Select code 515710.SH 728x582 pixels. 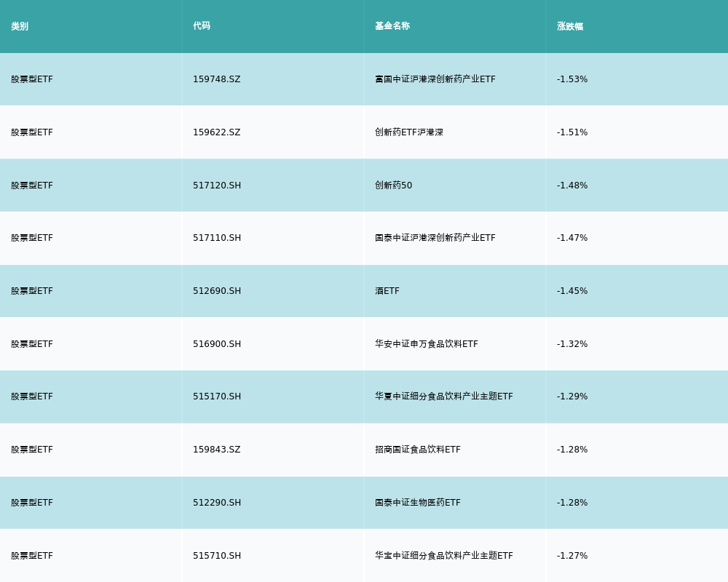point(217,556)
